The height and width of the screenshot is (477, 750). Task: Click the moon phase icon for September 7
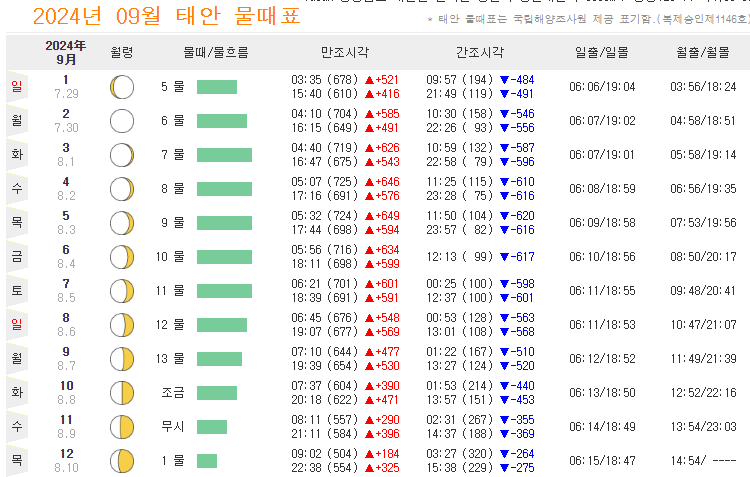122,291
